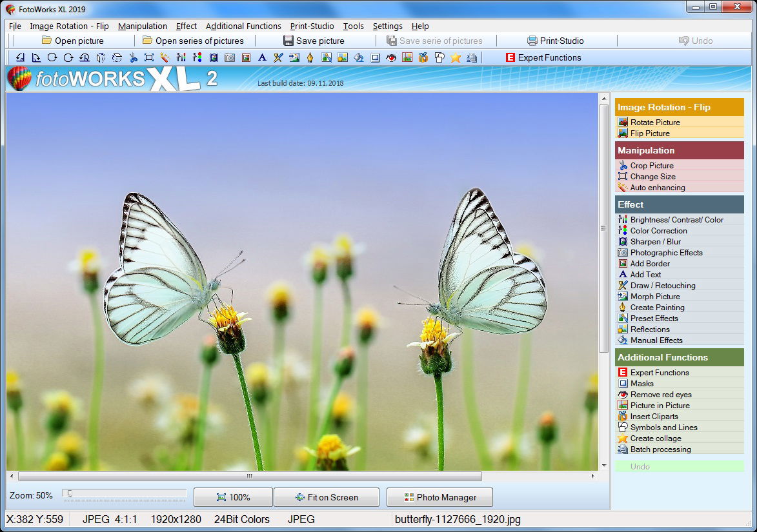757x532 pixels.
Task: Open photographic effects via the camera toolbar icon
Action: tap(230, 58)
